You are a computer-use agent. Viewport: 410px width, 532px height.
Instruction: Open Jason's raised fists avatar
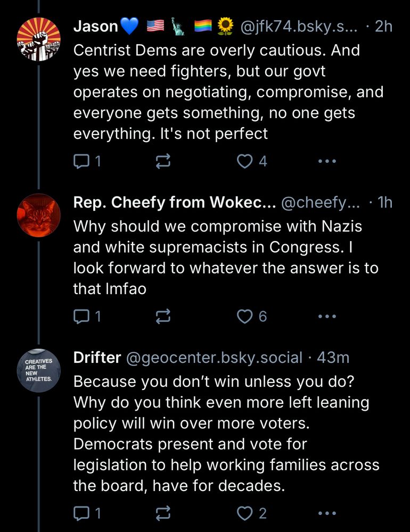[x=39, y=38]
